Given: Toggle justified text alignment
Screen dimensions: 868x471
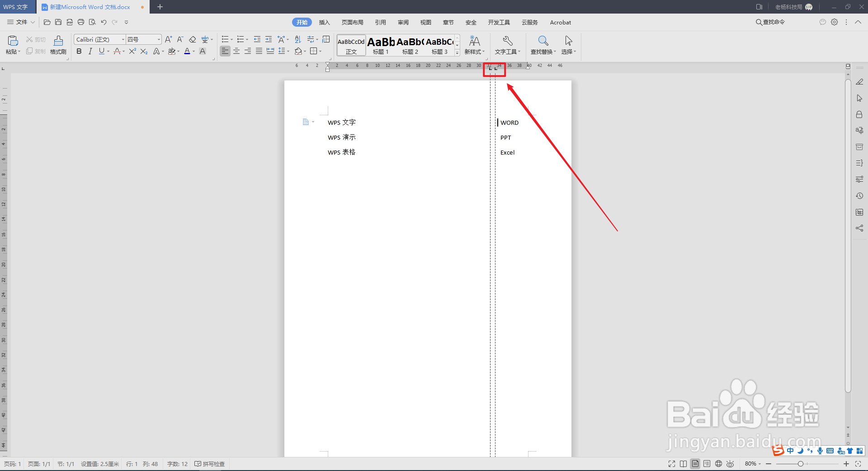Looking at the screenshot, I should [259, 51].
